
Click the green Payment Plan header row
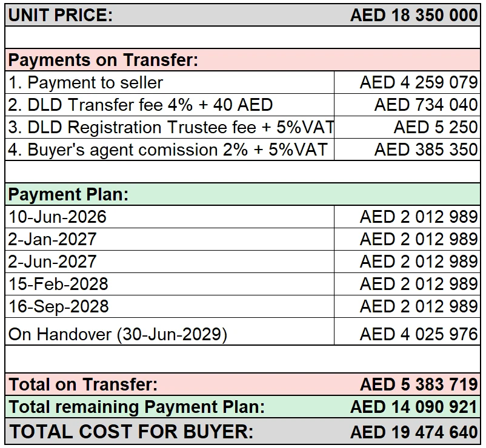(x=242, y=194)
